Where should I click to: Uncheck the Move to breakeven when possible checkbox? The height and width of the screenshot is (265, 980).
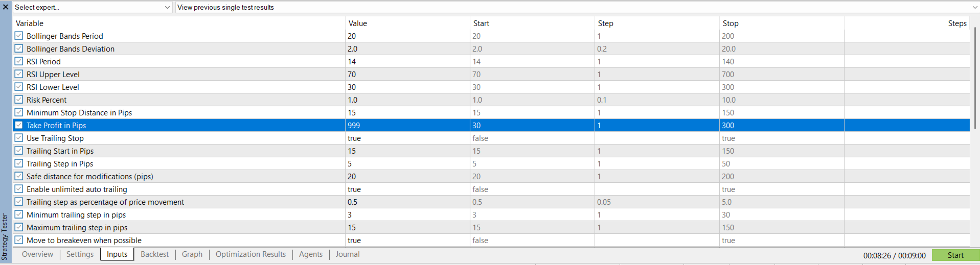pyautogui.click(x=19, y=240)
